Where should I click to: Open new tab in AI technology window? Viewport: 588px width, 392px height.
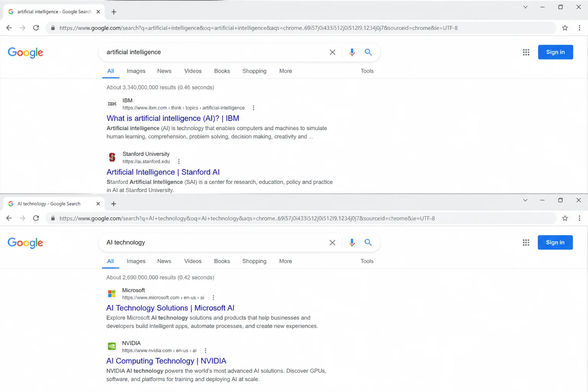pos(114,204)
